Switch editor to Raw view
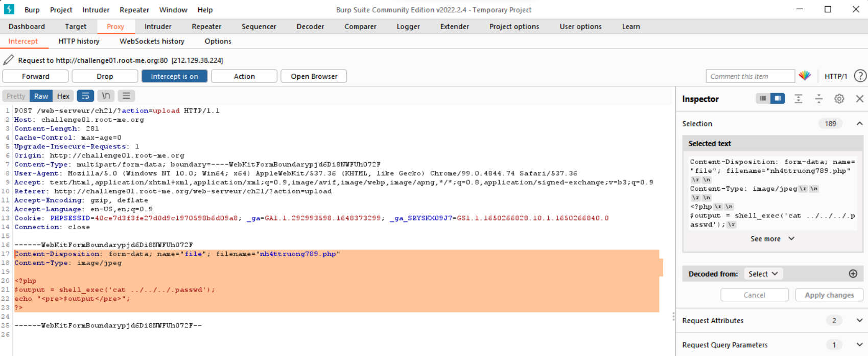 [x=41, y=96]
